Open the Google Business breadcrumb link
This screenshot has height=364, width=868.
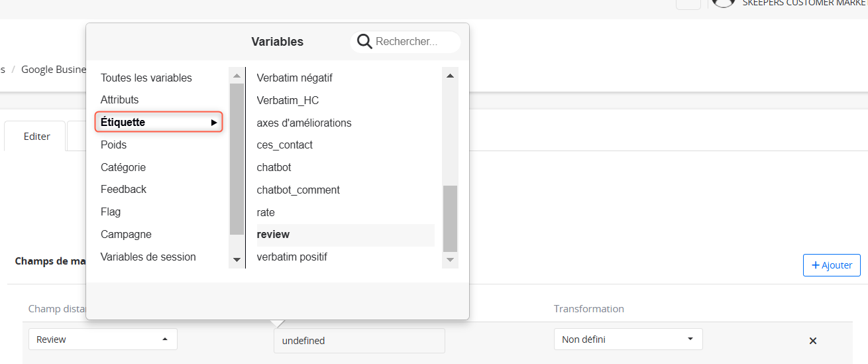pyautogui.click(x=54, y=70)
